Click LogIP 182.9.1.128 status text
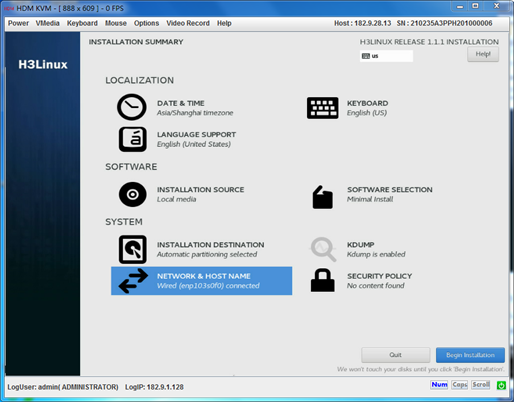Viewport: 514px width, 402px height. pyautogui.click(x=154, y=387)
